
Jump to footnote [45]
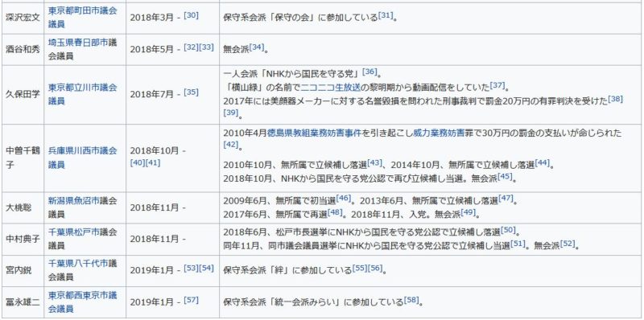pos(505,176)
